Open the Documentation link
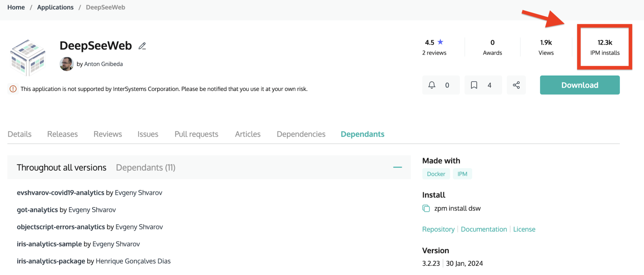The height and width of the screenshot is (275, 644). pyautogui.click(x=484, y=229)
